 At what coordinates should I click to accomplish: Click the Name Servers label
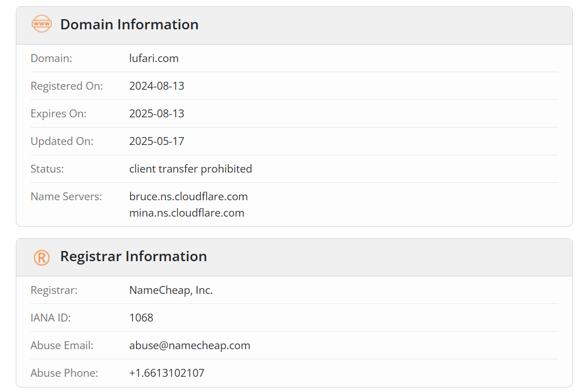pyautogui.click(x=66, y=196)
